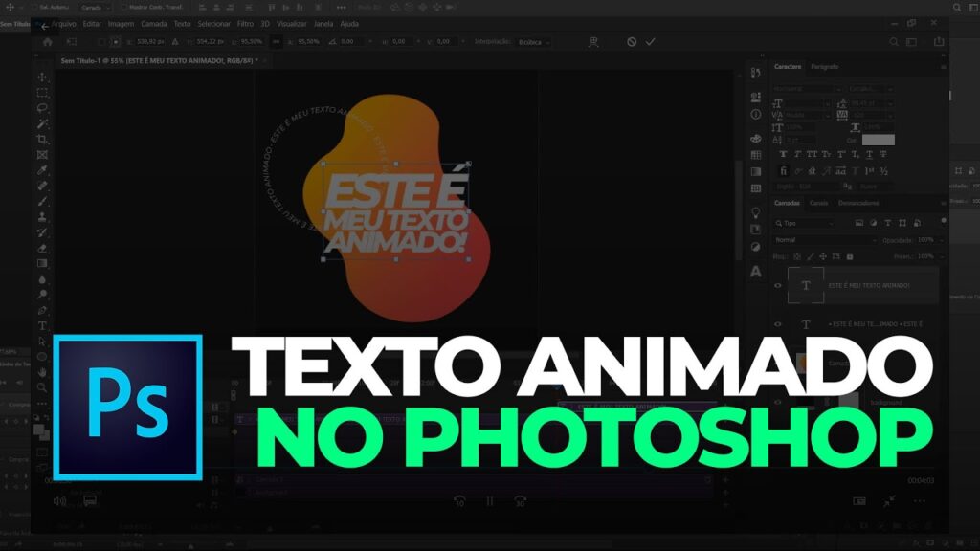The height and width of the screenshot is (551, 980).
Task: Select the Eyedropper tool
Action: (42, 170)
